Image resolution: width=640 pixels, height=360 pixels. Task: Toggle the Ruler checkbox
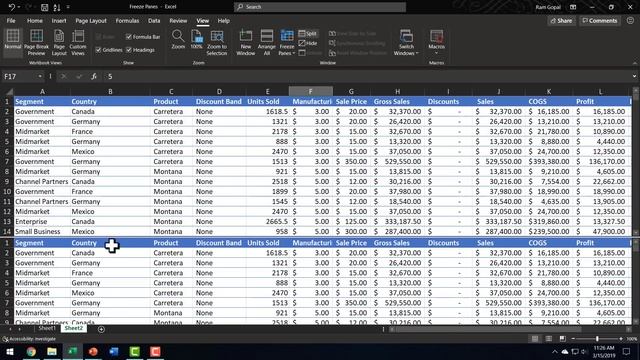pyautogui.click(x=98, y=37)
